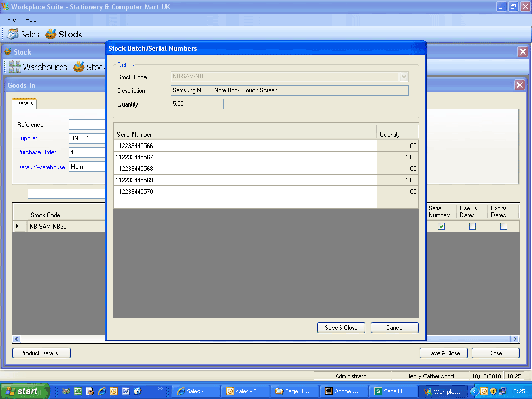Click the File menu
The width and height of the screenshot is (532, 399).
[11, 20]
